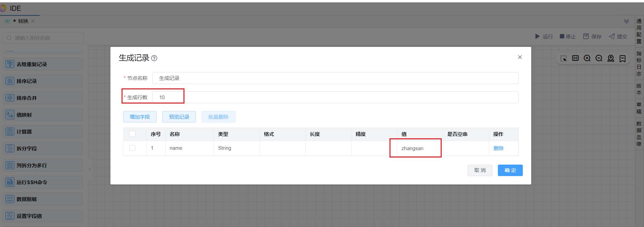This screenshot has width=644, height=227.
Task: Select the 拆分字段 component
Action: pos(43,148)
